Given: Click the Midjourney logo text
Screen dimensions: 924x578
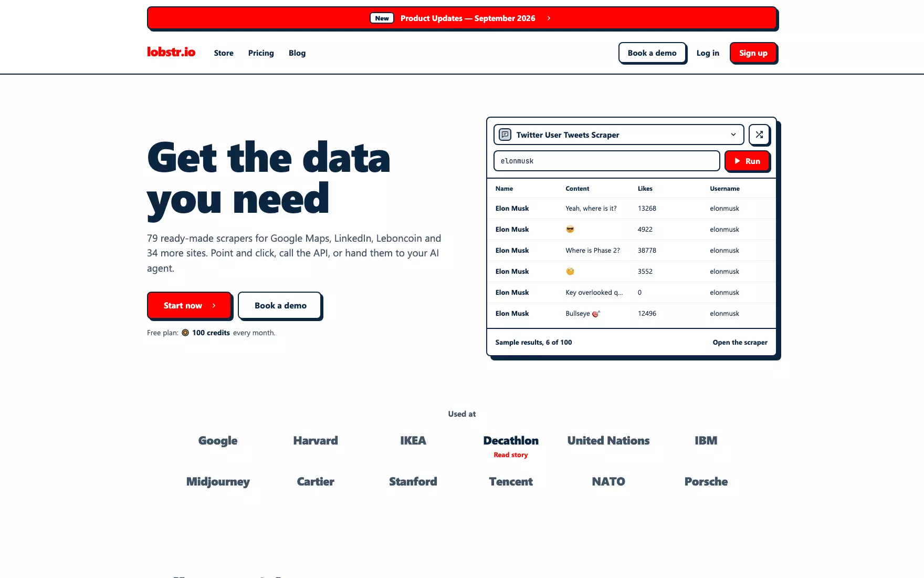Looking at the screenshot, I should coord(218,482).
